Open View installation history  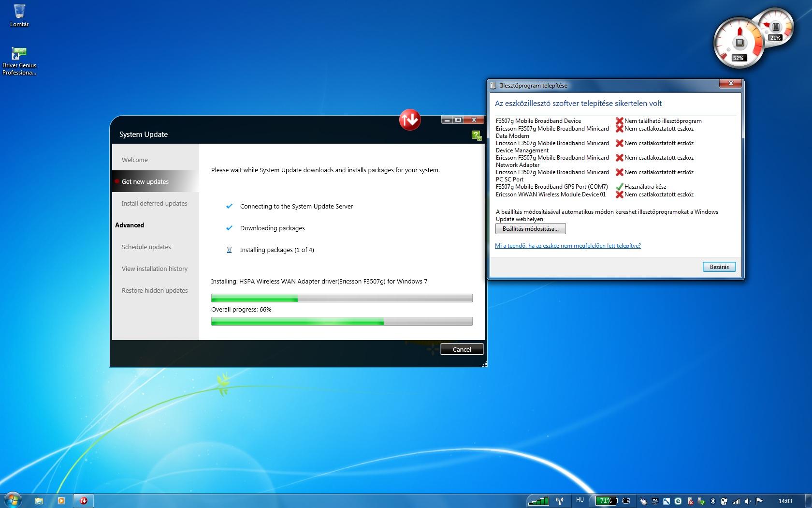point(154,269)
